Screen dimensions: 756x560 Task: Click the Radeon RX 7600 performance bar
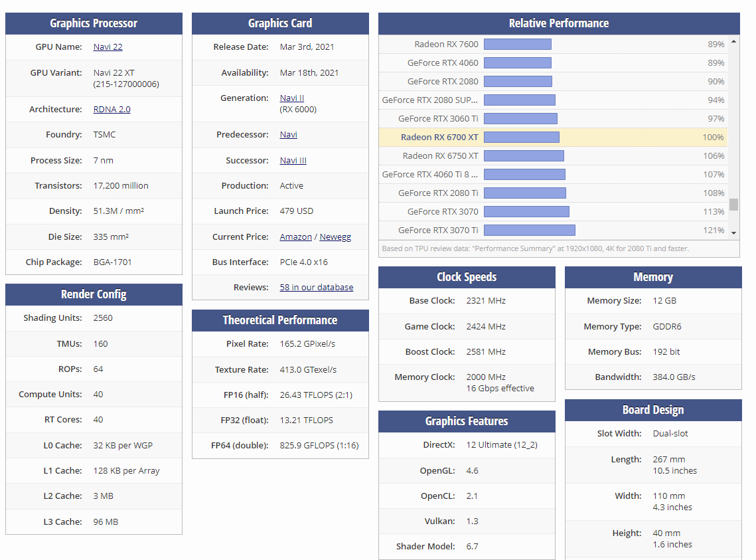[x=517, y=45]
